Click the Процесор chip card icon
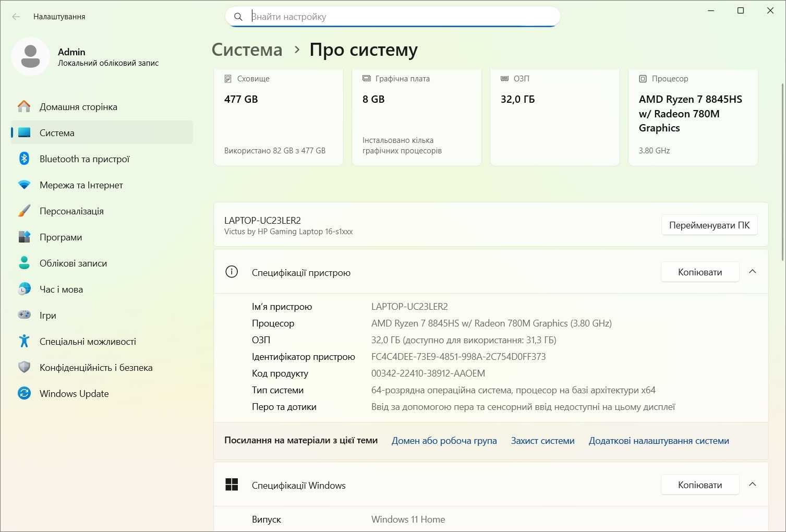 pyautogui.click(x=643, y=79)
